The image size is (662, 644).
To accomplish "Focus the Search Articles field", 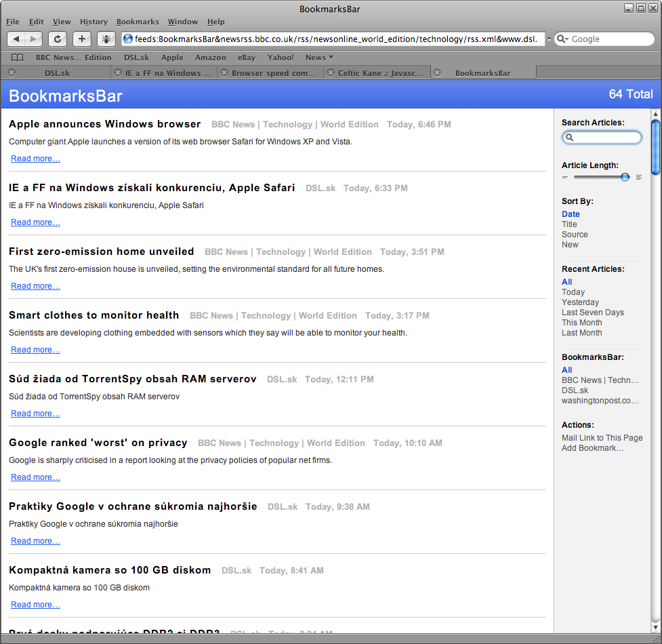I will [x=602, y=137].
